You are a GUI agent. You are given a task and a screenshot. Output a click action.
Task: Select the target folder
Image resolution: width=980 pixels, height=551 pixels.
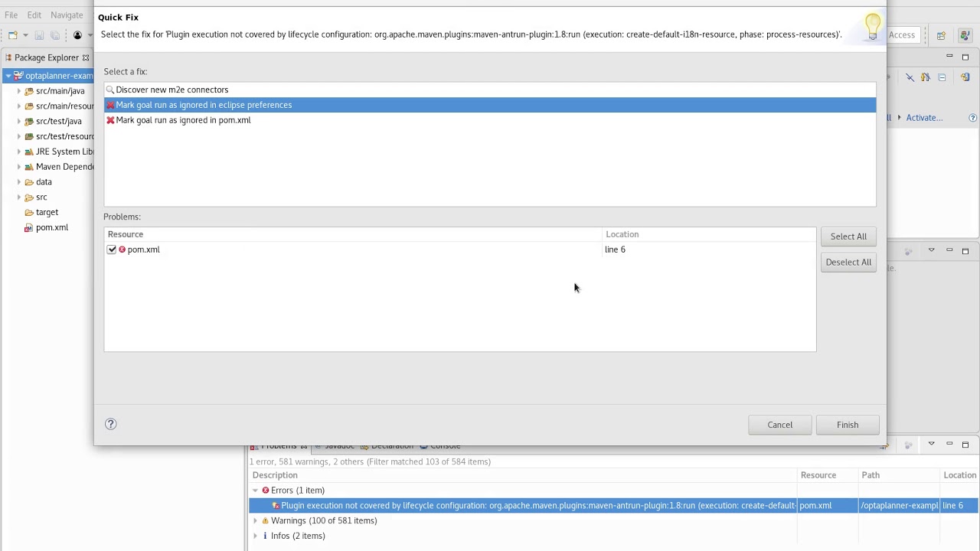coord(47,212)
